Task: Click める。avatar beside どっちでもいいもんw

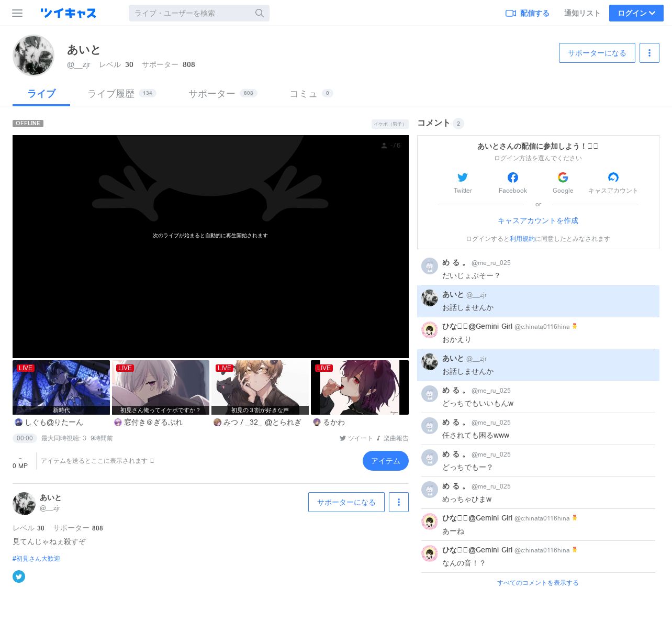Action: 430,394
